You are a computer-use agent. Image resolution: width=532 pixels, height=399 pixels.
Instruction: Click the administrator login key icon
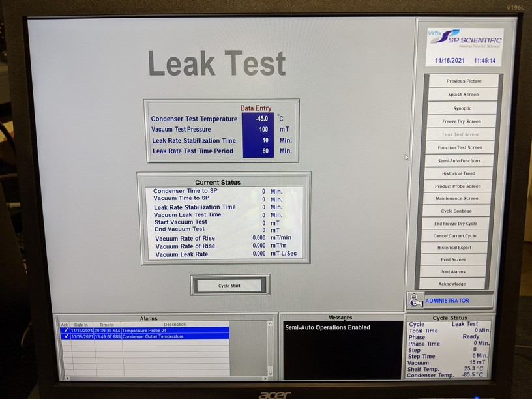(x=415, y=301)
